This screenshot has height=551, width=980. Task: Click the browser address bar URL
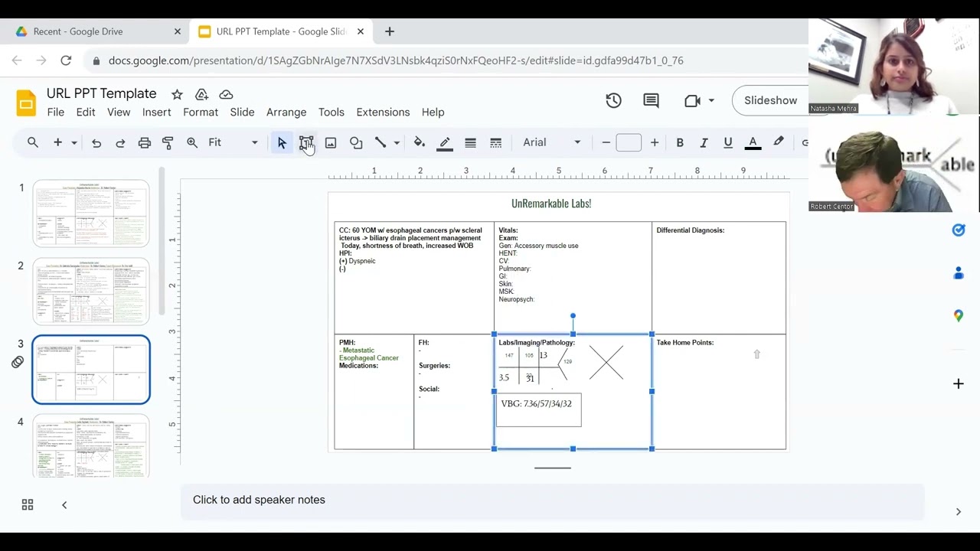(x=396, y=60)
